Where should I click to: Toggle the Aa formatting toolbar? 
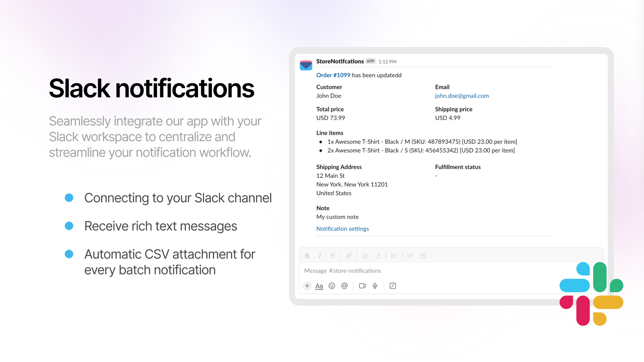319,286
